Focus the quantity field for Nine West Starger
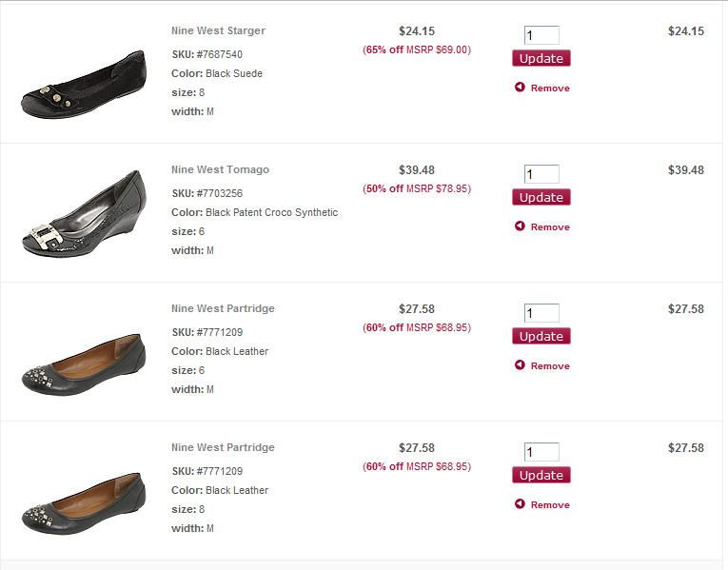728x570 pixels. click(x=541, y=35)
